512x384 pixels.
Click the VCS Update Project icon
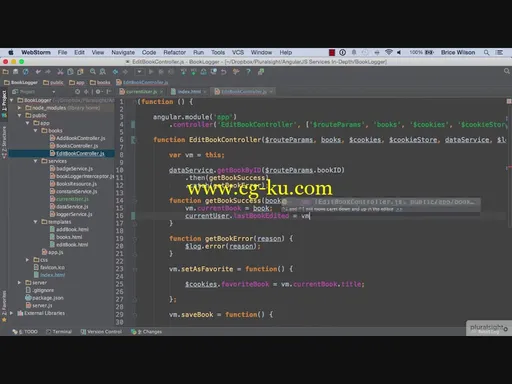183,72
